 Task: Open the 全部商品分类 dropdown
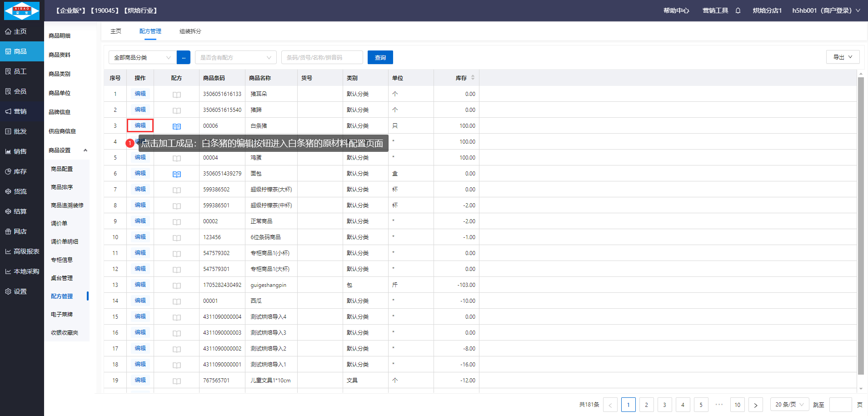tap(142, 58)
